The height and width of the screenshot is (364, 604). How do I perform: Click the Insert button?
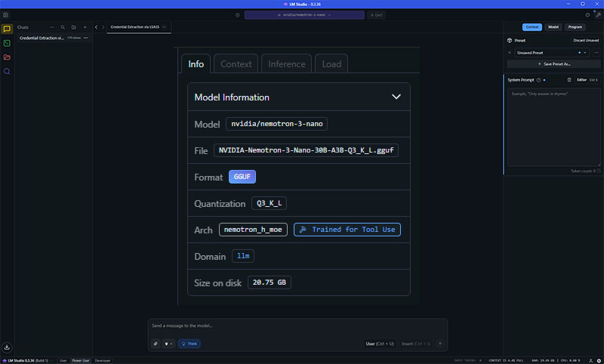tap(416, 344)
